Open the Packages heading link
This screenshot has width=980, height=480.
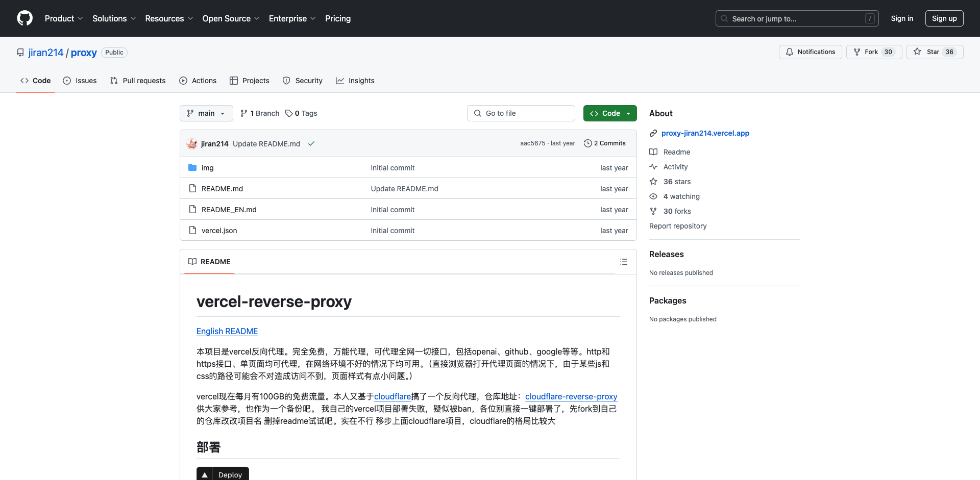coord(668,300)
